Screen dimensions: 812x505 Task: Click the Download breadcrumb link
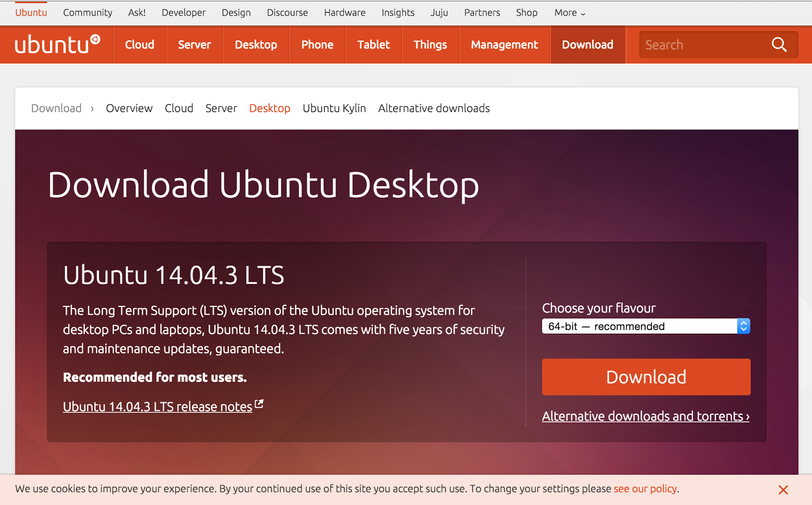click(x=56, y=108)
